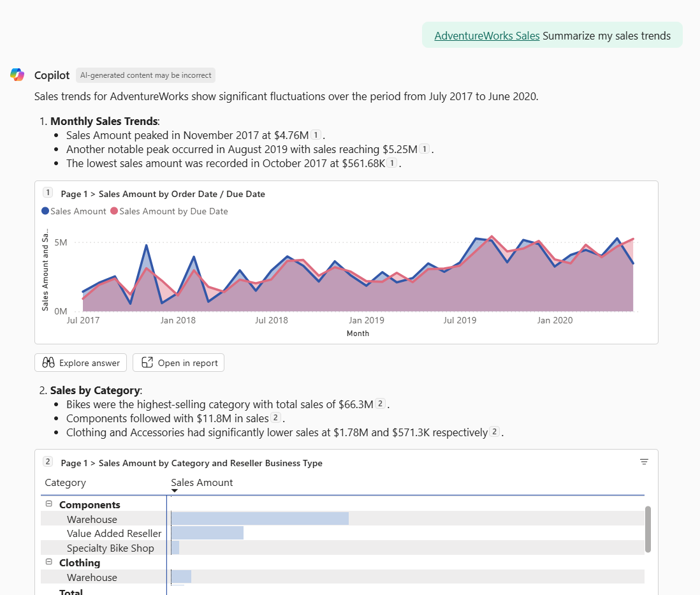Click citation 1 after $4.76M
Image resolution: width=700 pixels, height=595 pixels.
(x=316, y=135)
